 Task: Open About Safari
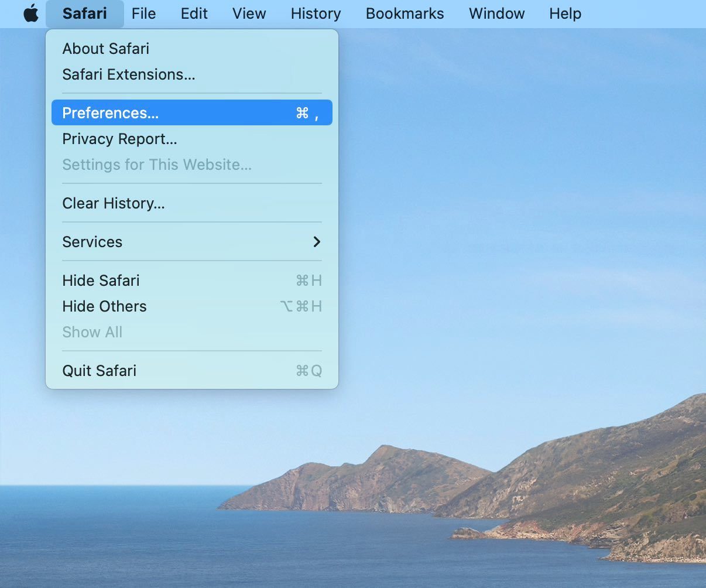coord(192,49)
